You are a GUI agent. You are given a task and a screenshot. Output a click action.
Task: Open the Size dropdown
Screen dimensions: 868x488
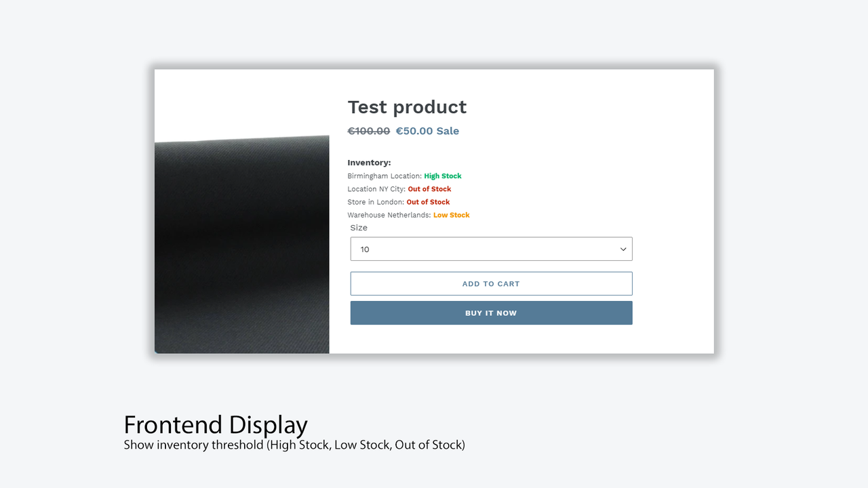pyautogui.click(x=491, y=249)
